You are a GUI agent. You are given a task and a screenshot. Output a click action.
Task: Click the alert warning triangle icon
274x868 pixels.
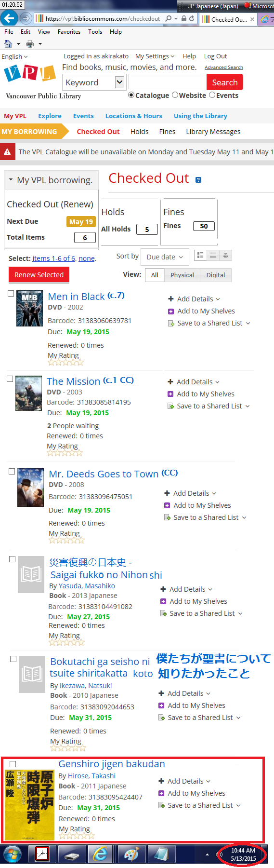point(7,152)
